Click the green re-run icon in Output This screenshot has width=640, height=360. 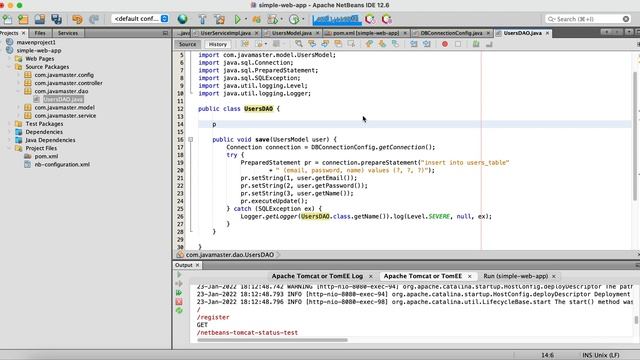pos(179,293)
